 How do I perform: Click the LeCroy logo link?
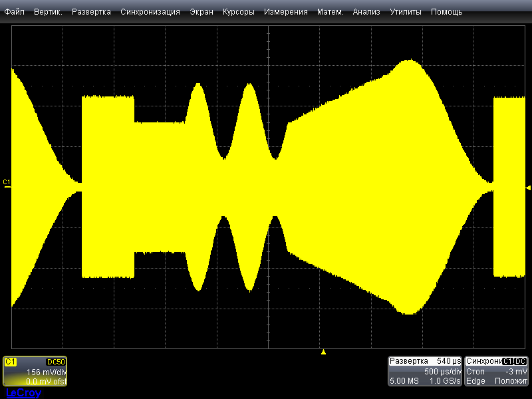tap(23, 393)
